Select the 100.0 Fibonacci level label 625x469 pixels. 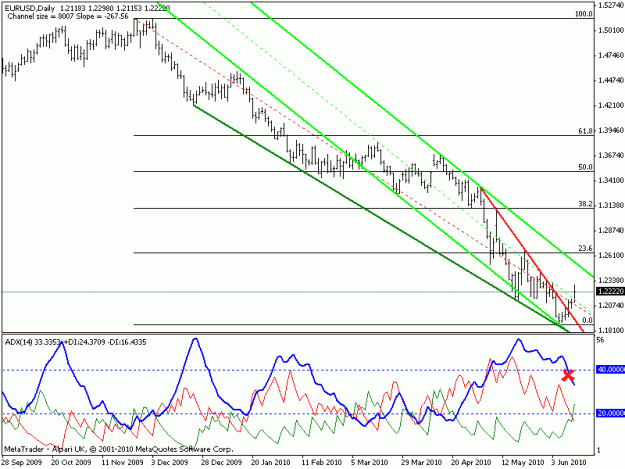584,14
